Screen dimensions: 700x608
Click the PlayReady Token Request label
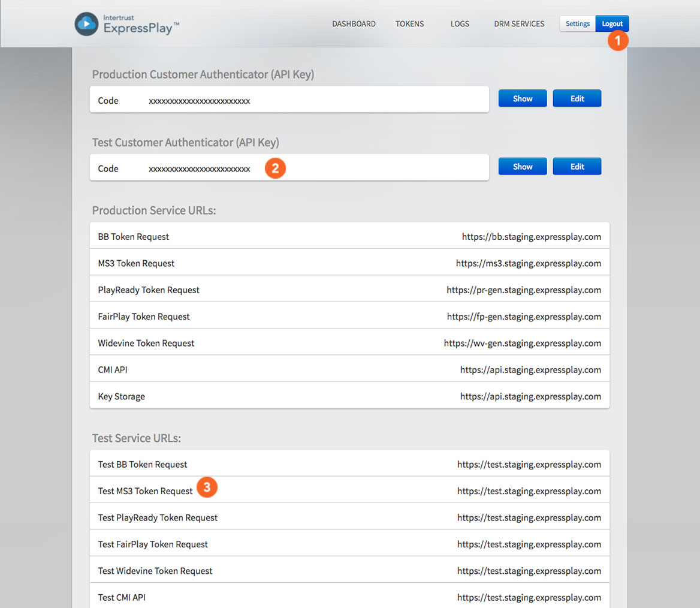click(149, 290)
